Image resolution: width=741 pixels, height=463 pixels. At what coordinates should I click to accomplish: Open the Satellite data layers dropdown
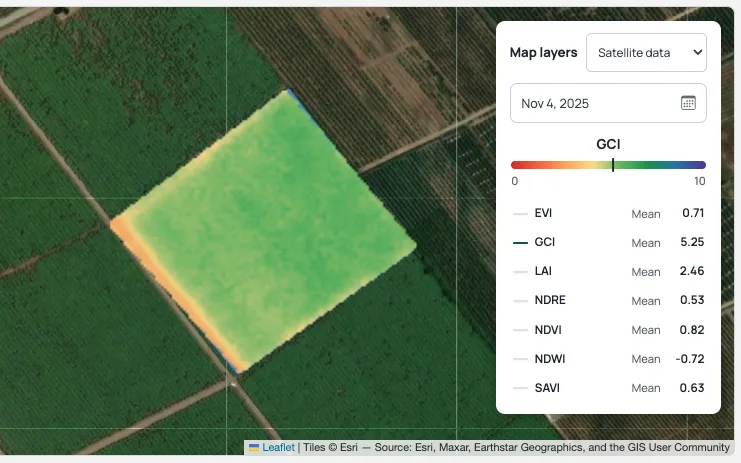pos(646,52)
